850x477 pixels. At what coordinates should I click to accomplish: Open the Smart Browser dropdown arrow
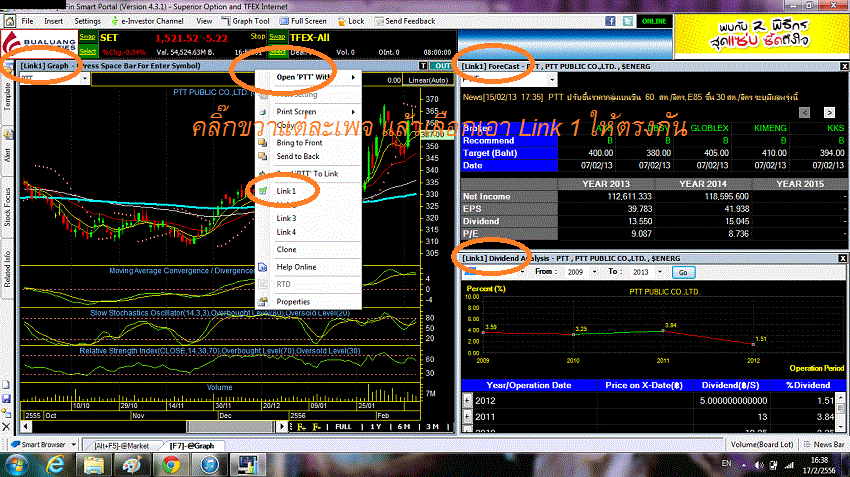(74, 444)
